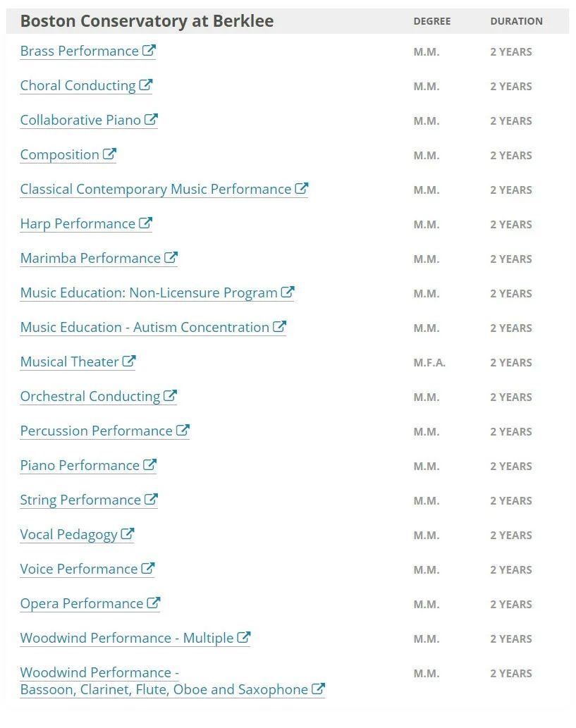This screenshot has height=728, width=576.
Task: Go to the String Performance program
Action: point(80,500)
